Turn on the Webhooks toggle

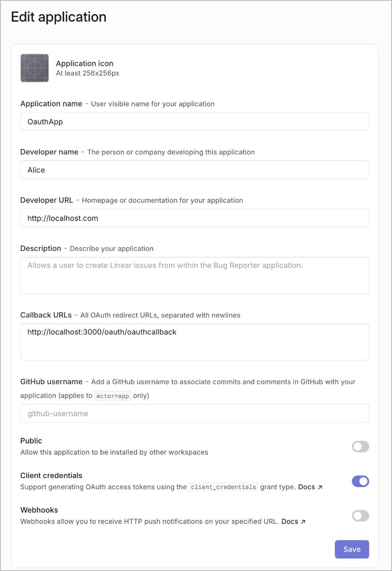(360, 516)
